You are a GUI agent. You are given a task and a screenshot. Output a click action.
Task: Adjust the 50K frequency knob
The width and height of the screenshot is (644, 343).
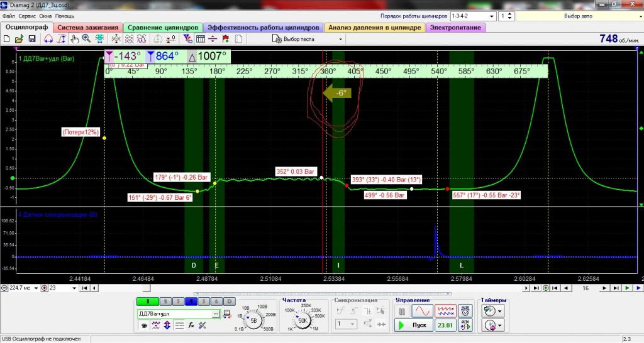[303, 320]
